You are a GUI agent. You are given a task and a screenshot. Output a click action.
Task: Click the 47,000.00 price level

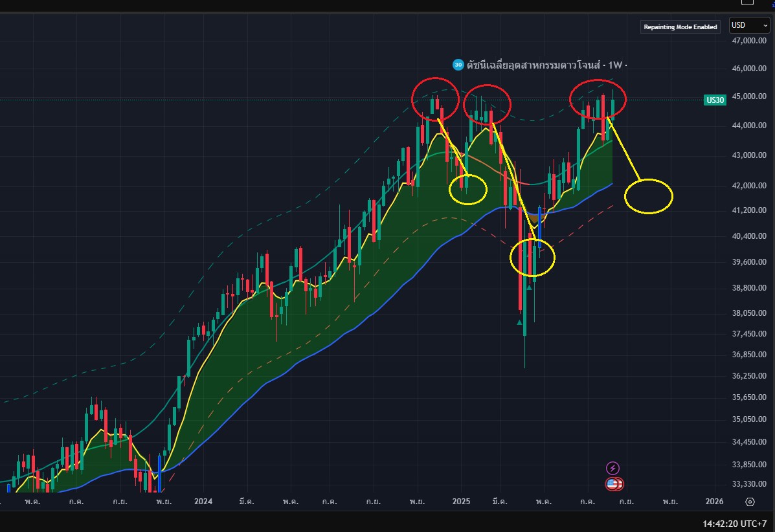tap(749, 41)
